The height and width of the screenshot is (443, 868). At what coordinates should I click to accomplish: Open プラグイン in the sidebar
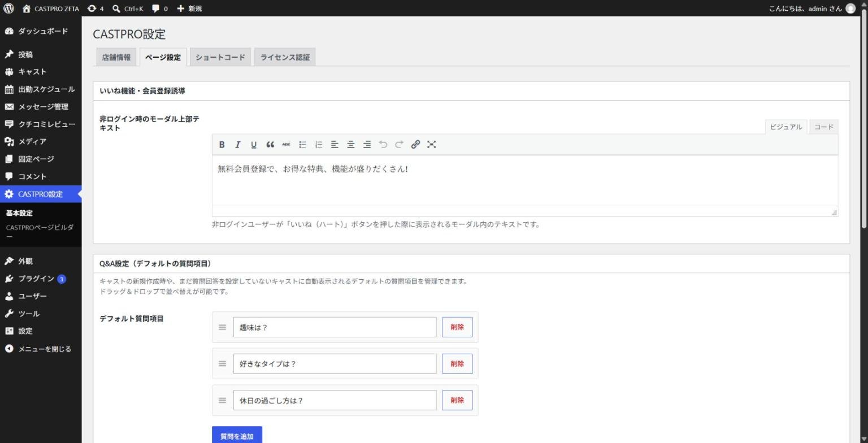[x=41, y=279]
